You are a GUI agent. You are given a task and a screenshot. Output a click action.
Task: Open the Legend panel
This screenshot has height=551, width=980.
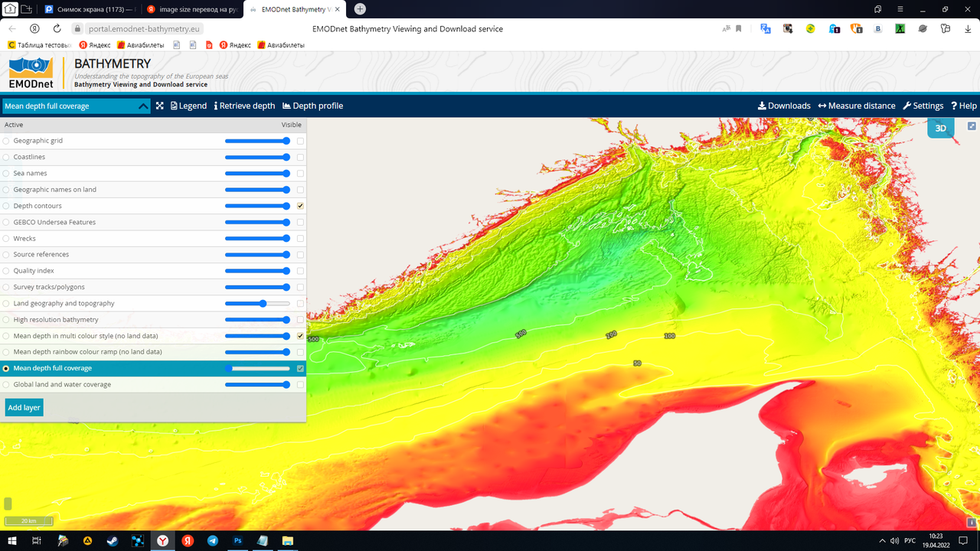(x=188, y=106)
